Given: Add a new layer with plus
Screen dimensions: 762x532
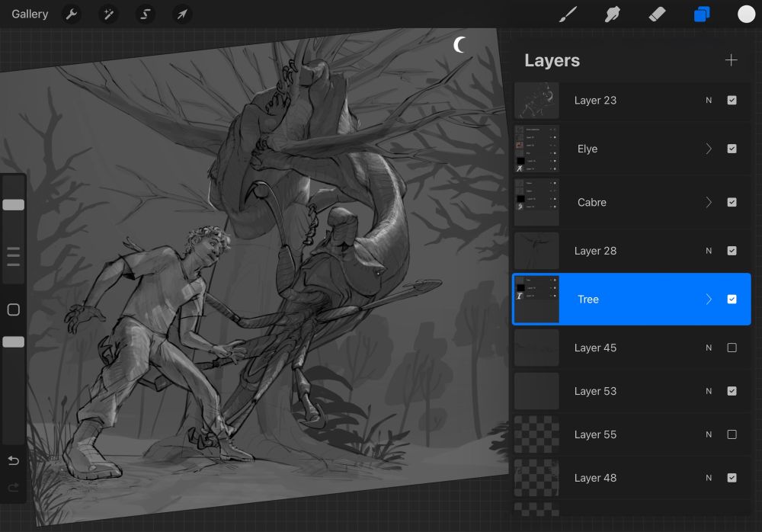Looking at the screenshot, I should tap(731, 61).
